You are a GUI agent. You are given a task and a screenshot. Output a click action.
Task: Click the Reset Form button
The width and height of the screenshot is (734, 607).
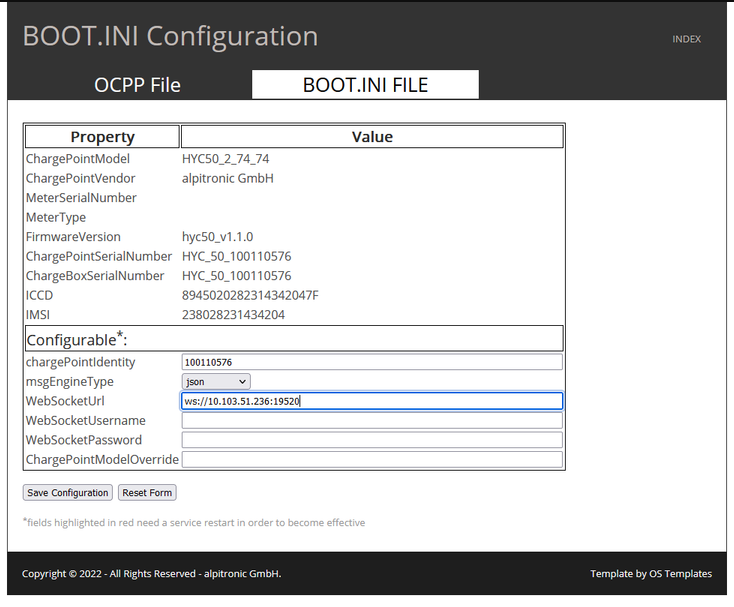(x=147, y=493)
